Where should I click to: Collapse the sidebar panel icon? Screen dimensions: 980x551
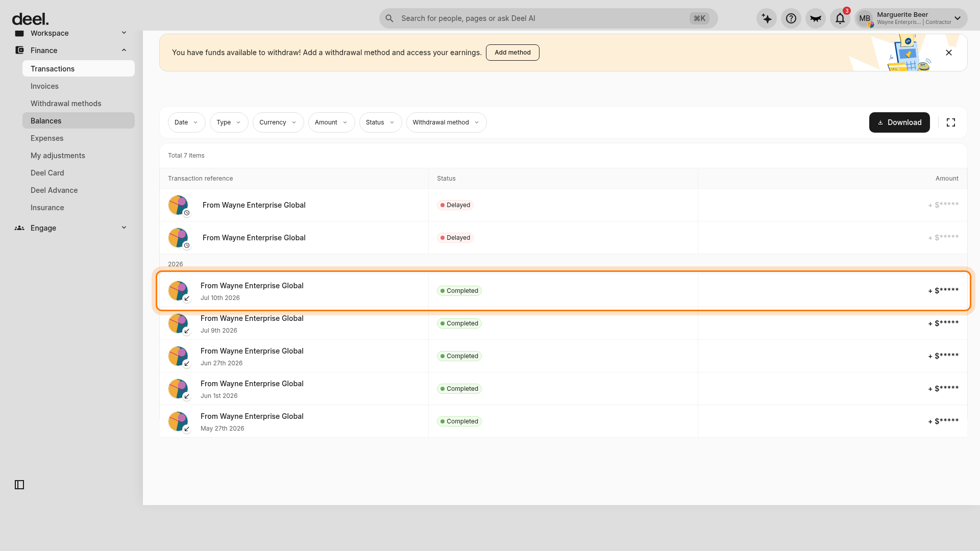19,485
